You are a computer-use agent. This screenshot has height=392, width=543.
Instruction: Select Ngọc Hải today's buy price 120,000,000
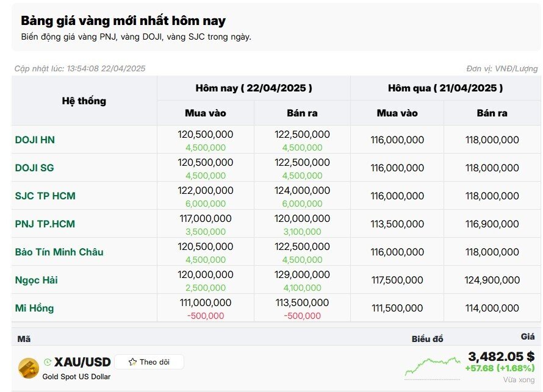[206, 274]
